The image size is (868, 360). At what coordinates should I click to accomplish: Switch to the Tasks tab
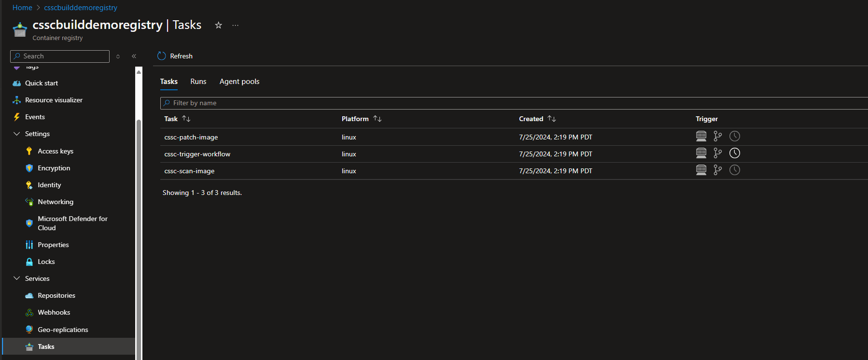click(x=169, y=82)
